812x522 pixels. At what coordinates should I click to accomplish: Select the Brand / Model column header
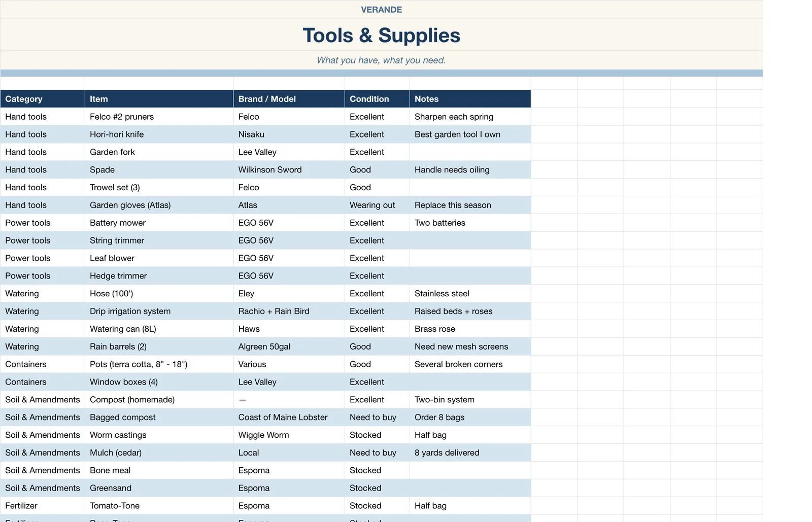pos(289,99)
